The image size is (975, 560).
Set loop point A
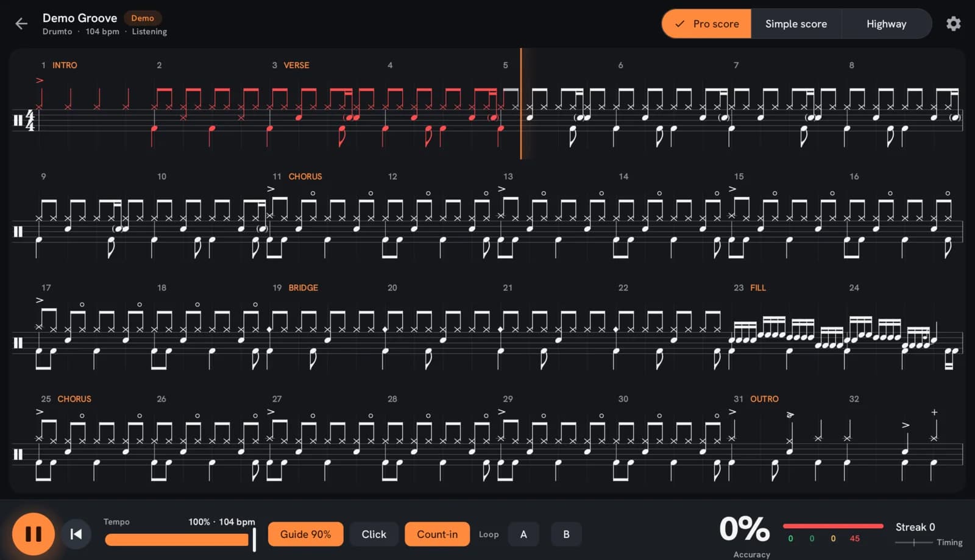[523, 534]
